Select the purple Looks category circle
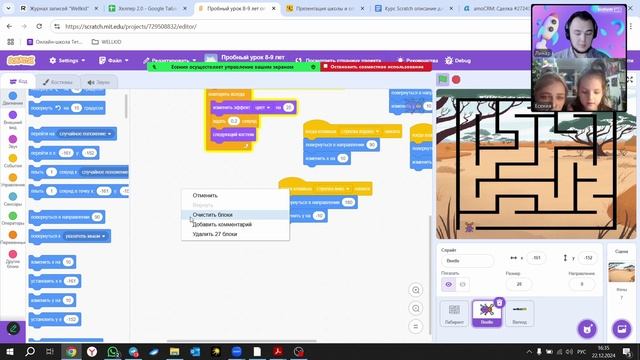The width and height of the screenshot is (640, 360). (13, 115)
